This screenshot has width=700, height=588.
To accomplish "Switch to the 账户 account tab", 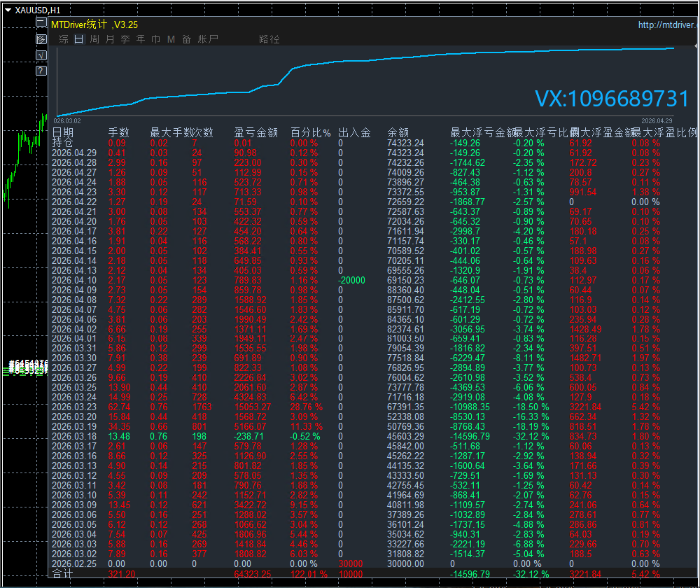I will click(208, 39).
